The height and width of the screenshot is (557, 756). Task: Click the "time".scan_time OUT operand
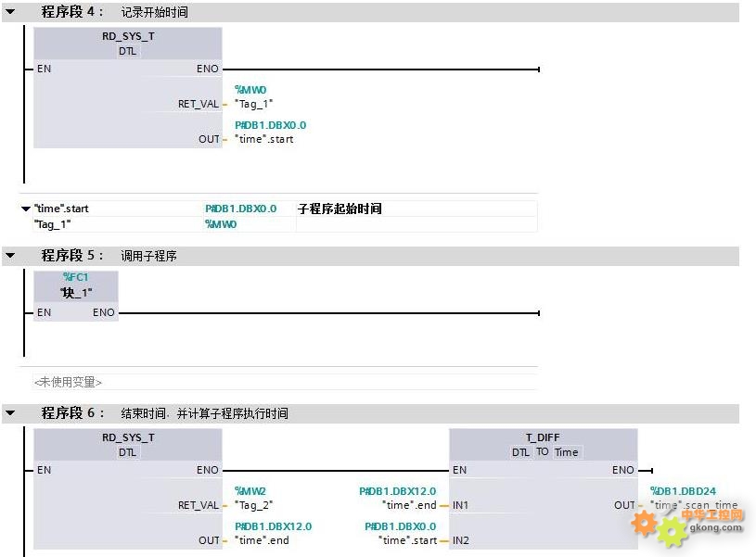[694, 505]
